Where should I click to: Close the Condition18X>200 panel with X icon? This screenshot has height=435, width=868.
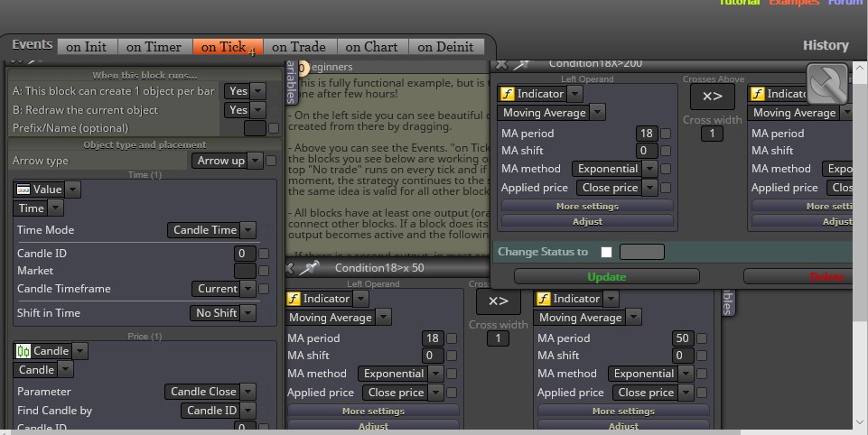tap(501, 64)
